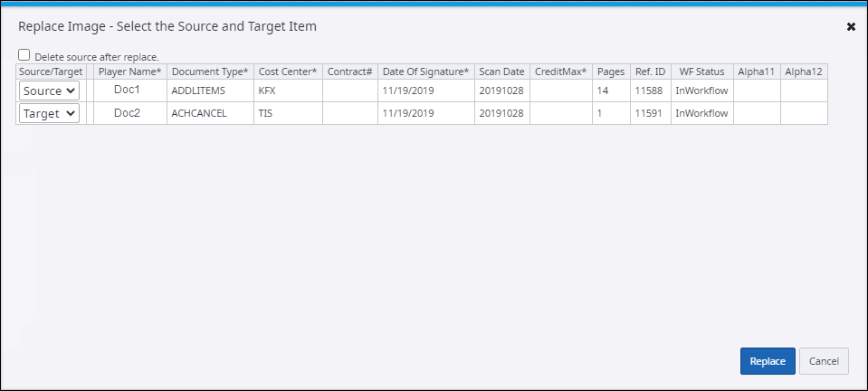Select the Ref. ID 11591 cell

tap(649, 113)
